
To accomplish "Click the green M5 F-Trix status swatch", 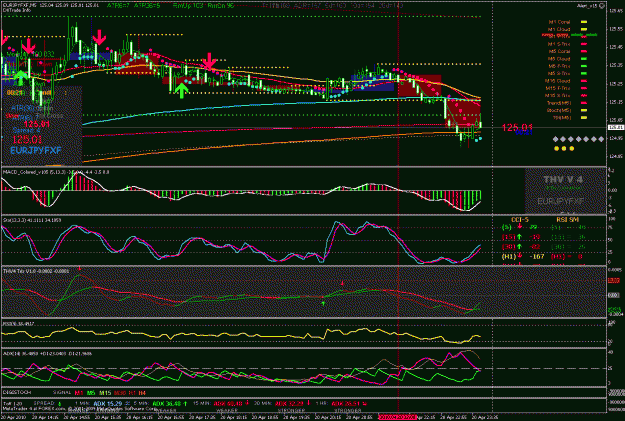I will point(584,66).
